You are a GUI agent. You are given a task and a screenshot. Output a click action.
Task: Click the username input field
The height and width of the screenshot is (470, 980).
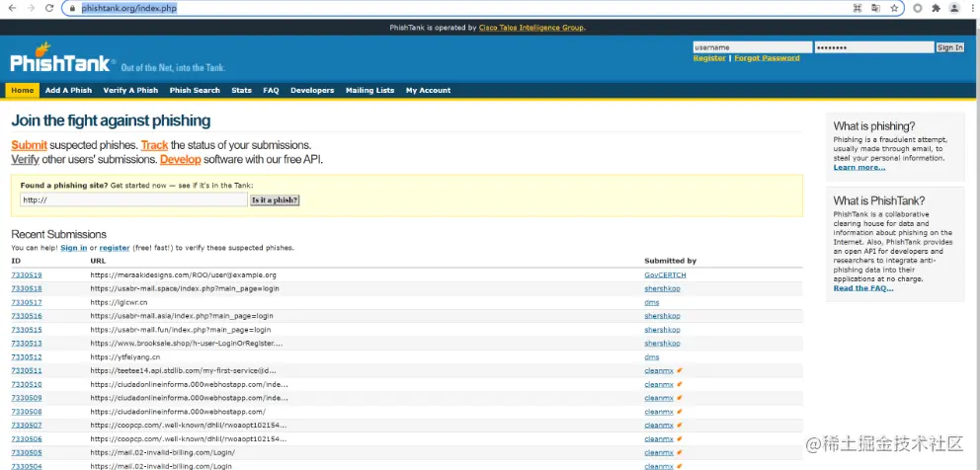point(753,47)
